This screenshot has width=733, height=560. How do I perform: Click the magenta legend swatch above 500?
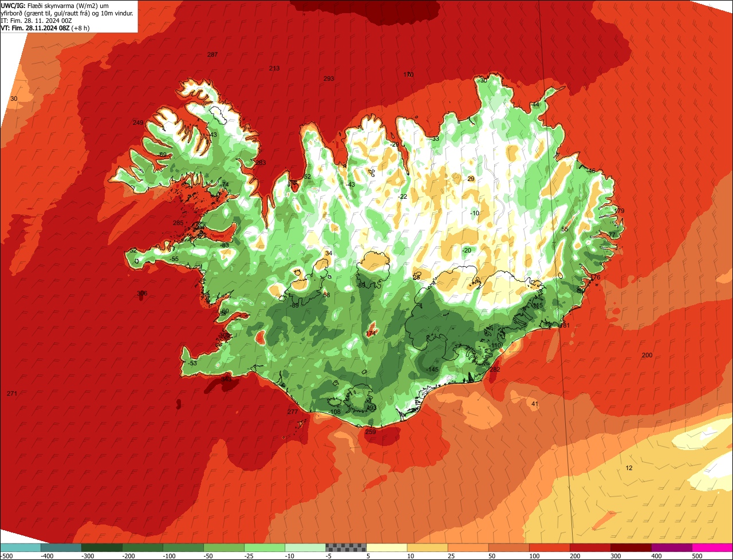coord(712,547)
